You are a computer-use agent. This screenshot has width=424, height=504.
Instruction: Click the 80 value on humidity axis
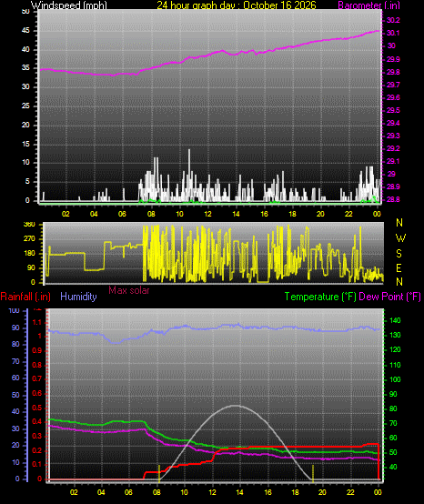coord(15,344)
